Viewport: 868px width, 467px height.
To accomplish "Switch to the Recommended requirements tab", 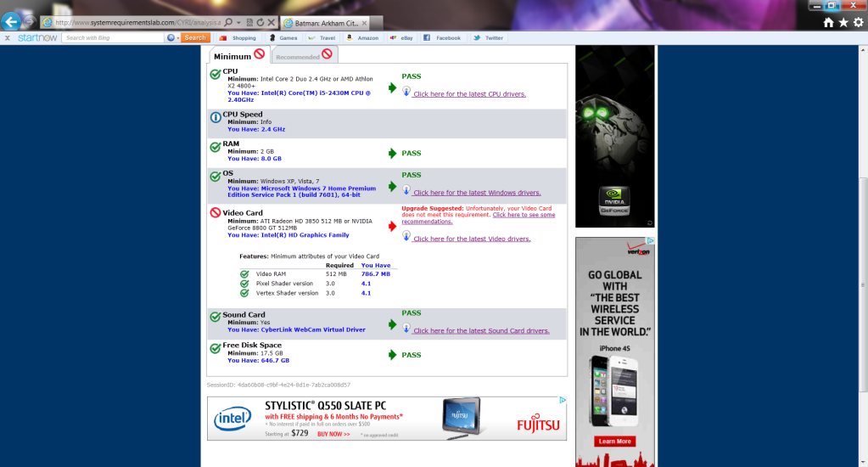I will pos(304,55).
